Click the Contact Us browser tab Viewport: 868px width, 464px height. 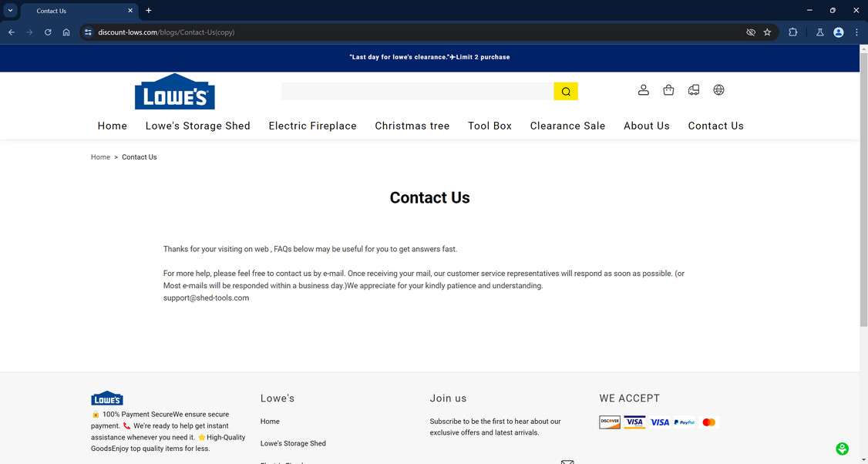[79, 11]
